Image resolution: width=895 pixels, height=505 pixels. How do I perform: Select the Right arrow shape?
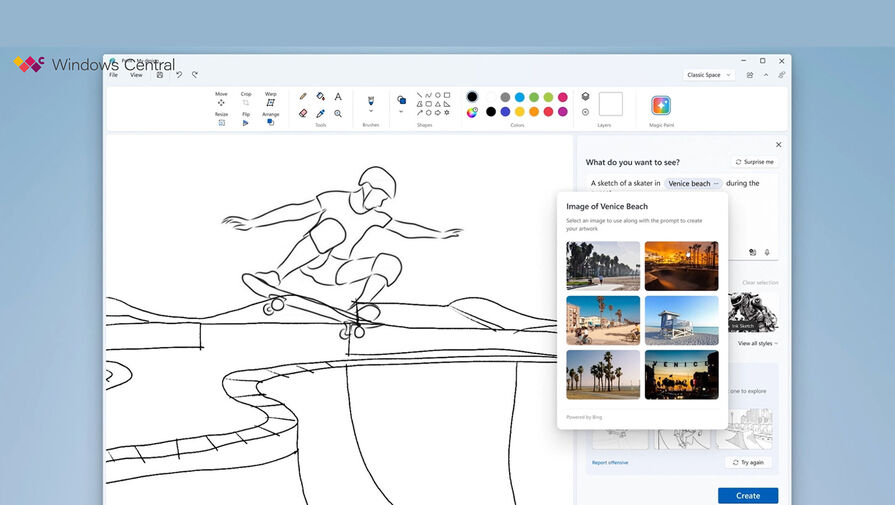(438, 112)
